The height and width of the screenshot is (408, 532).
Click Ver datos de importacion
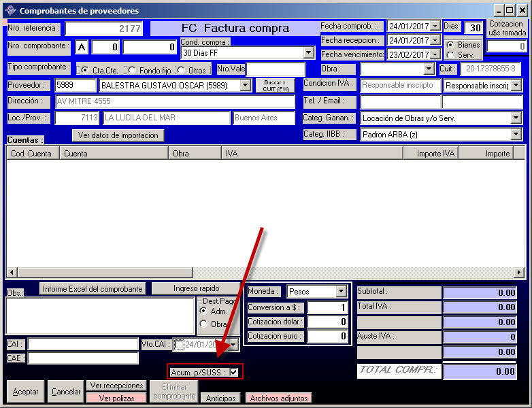pos(118,135)
